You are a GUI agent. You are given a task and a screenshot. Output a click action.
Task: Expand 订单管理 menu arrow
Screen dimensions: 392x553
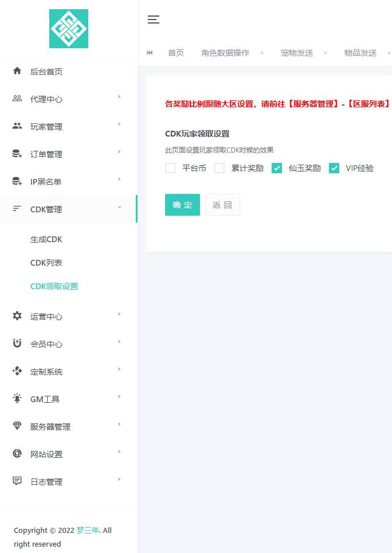tap(119, 151)
